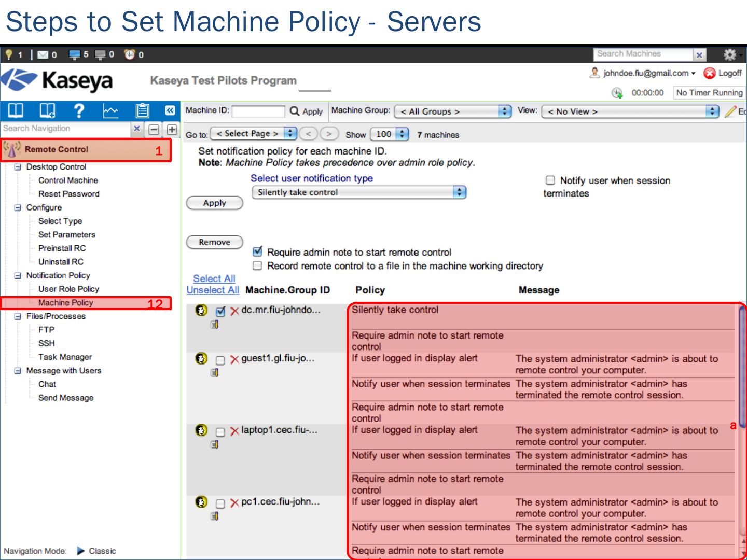747x560 pixels.
Task: Click agent status icon for laptop1.cec.fiu
Action: [201, 430]
